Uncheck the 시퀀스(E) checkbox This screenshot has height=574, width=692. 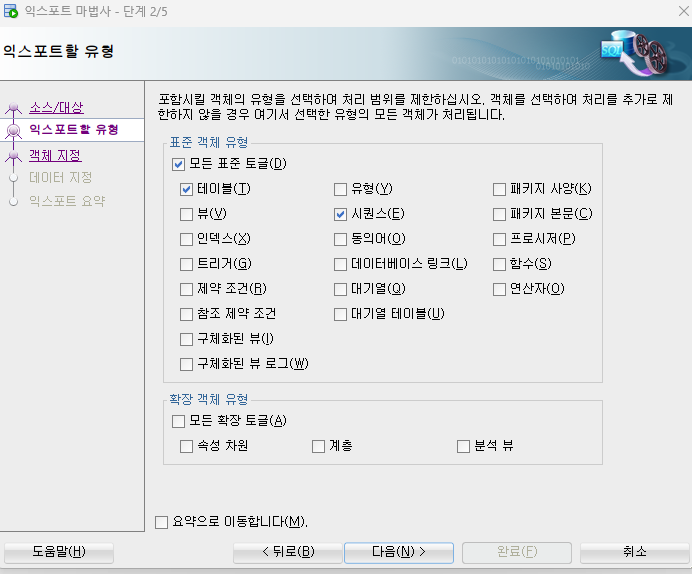coord(340,214)
